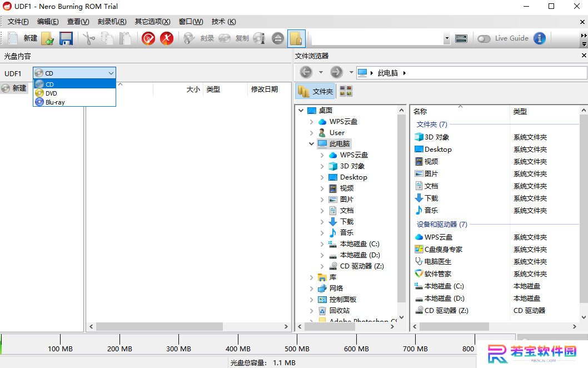Open the blue Live Guide info icon

point(539,38)
